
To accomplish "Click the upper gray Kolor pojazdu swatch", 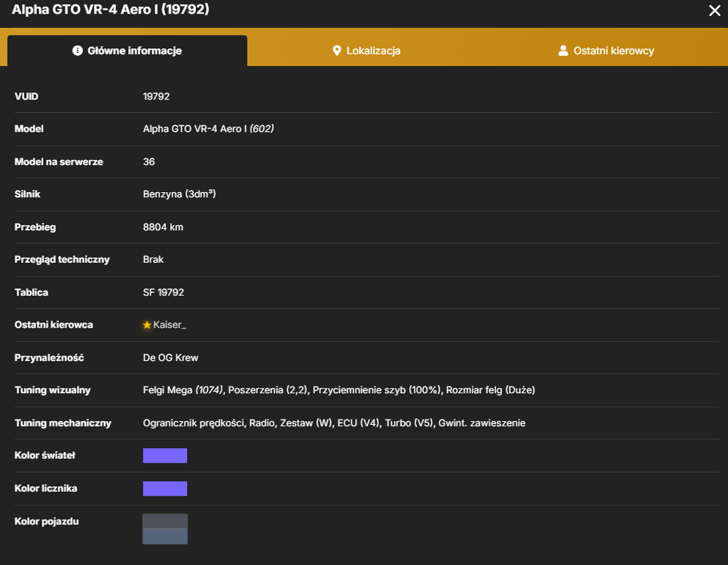I will (x=165, y=521).
